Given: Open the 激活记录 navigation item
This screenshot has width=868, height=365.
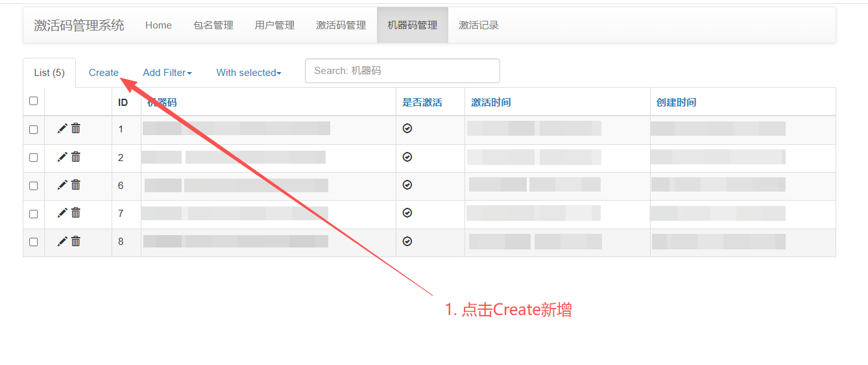Looking at the screenshot, I should 478,25.
